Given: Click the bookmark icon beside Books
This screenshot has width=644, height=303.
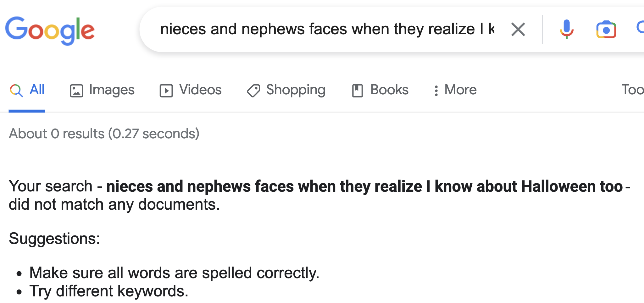Looking at the screenshot, I should pyautogui.click(x=357, y=91).
